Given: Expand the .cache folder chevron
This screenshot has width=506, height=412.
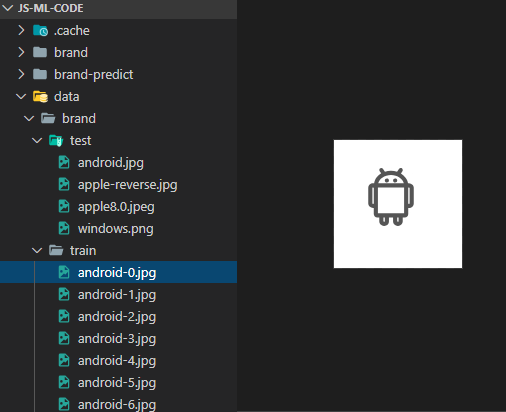Looking at the screenshot, I should (21, 30).
